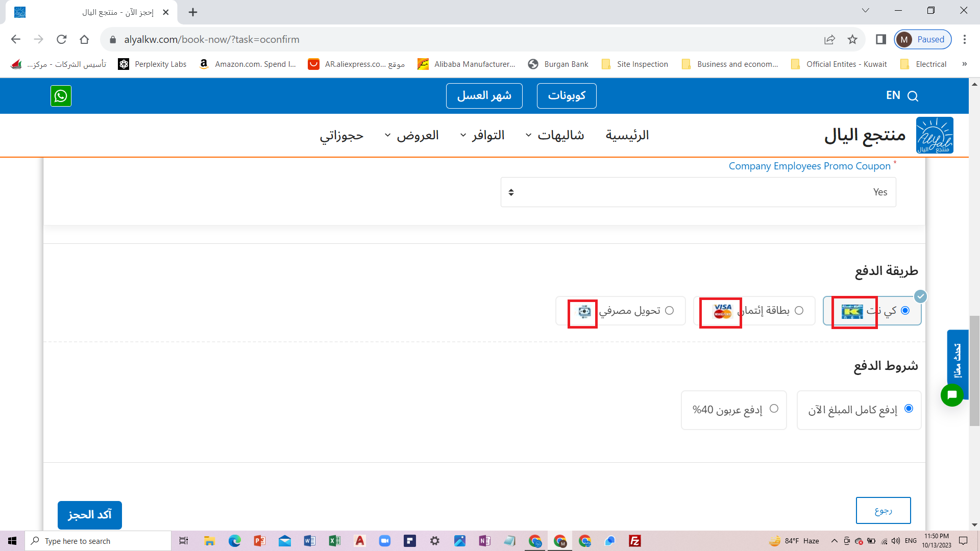Select bank transfer (تحويل مصرفي) radio
The height and width of the screenshot is (551, 980).
coord(669,310)
